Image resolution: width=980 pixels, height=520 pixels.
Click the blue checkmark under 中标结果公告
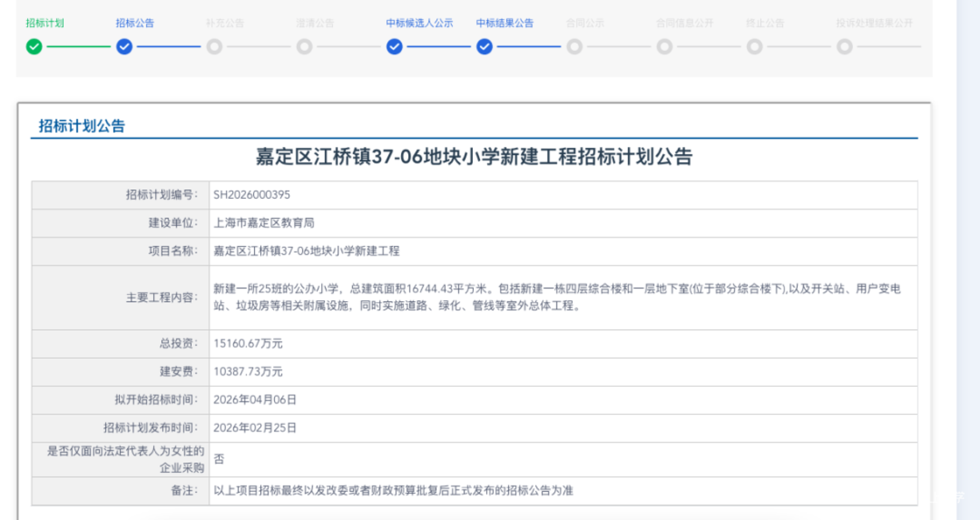click(x=484, y=46)
